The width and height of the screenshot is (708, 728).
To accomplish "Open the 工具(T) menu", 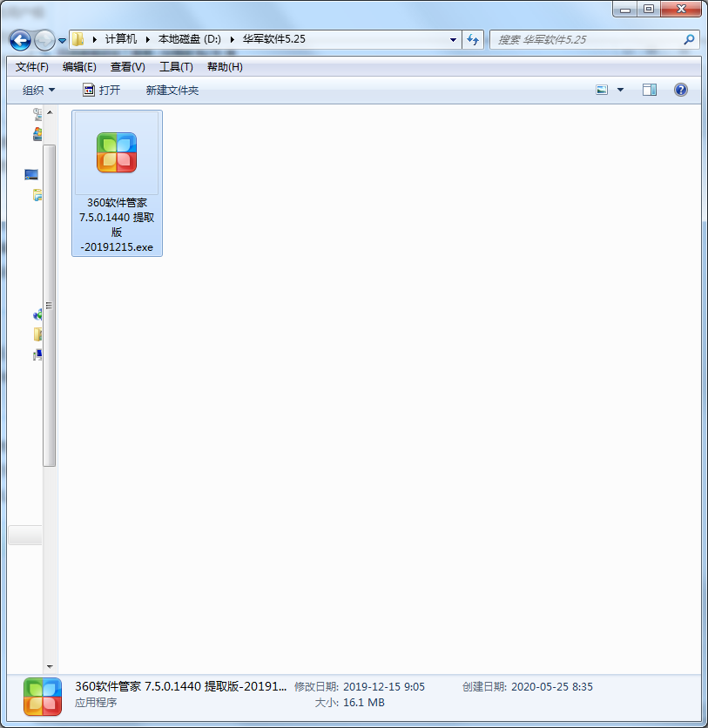I will [177, 67].
